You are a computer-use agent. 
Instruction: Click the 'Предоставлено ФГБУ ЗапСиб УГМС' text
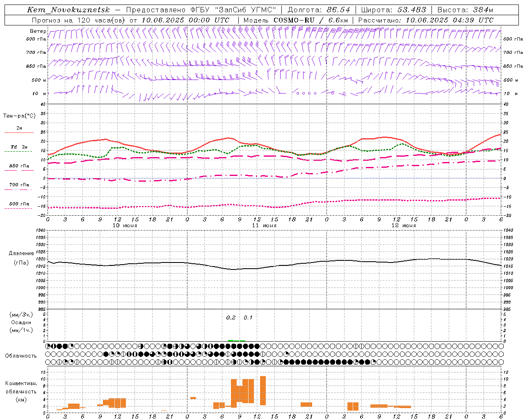coord(201,10)
